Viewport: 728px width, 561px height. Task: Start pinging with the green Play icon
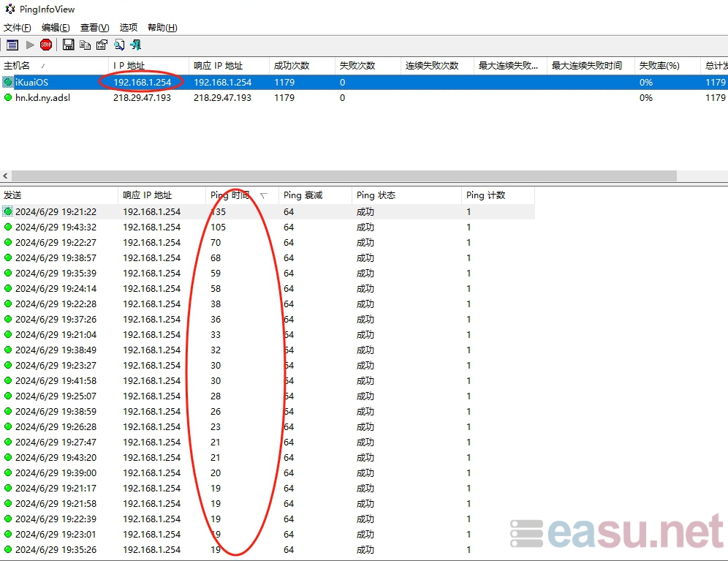pyautogui.click(x=30, y=44)
